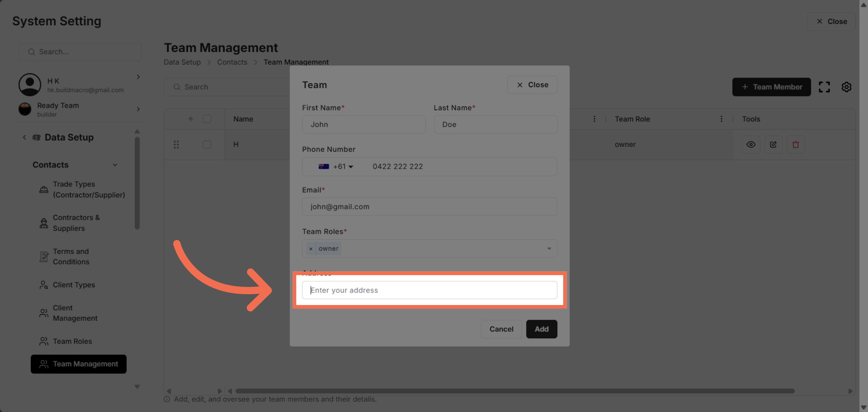Cancel the Team dialog
Image resolution: width=868 pixels, height=412 pixels.
click(x=501, y=329)
